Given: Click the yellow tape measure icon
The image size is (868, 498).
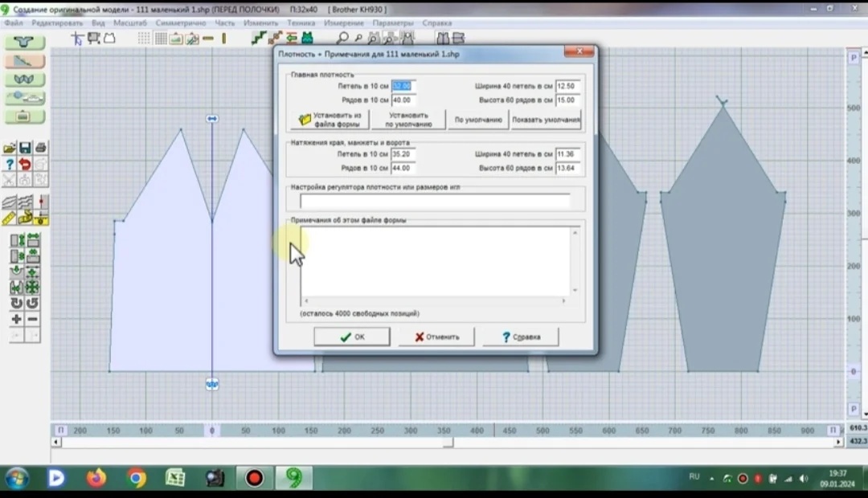Looking at the screenshot, I should tap(25, 218).
